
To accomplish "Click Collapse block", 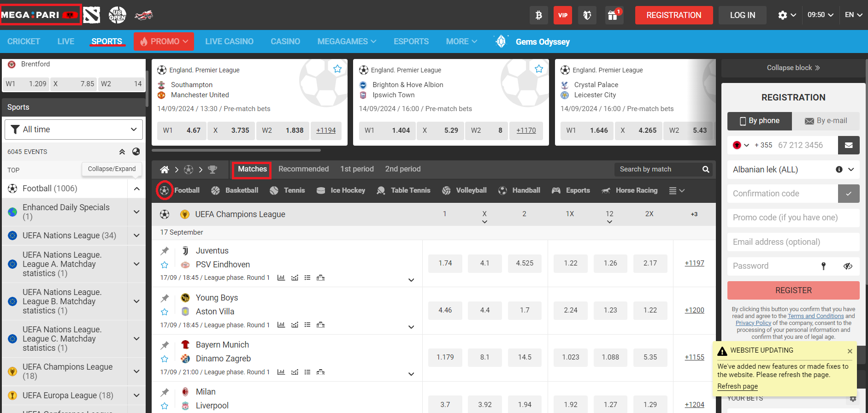I will pyautogui.click(x=793, y=68).
